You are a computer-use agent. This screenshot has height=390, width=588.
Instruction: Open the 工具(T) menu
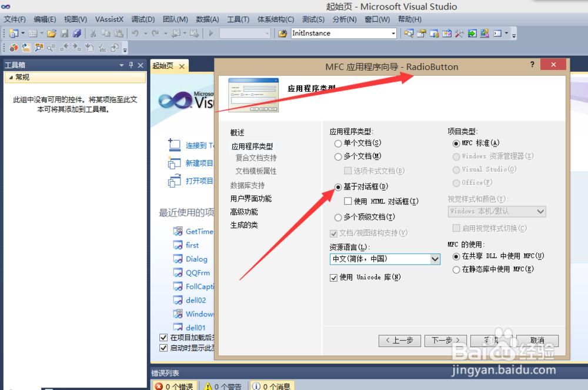pos(238,19)
